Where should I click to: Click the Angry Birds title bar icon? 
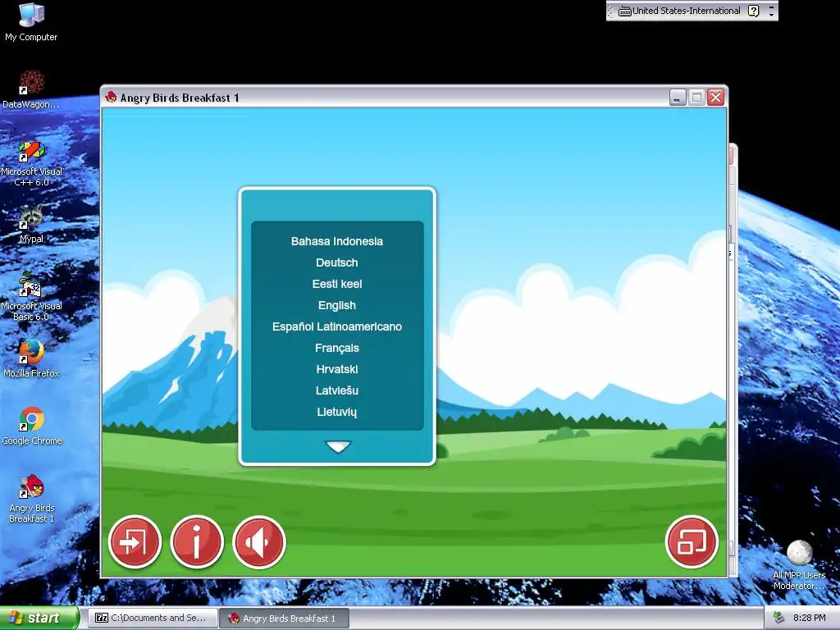coord(112,97)
